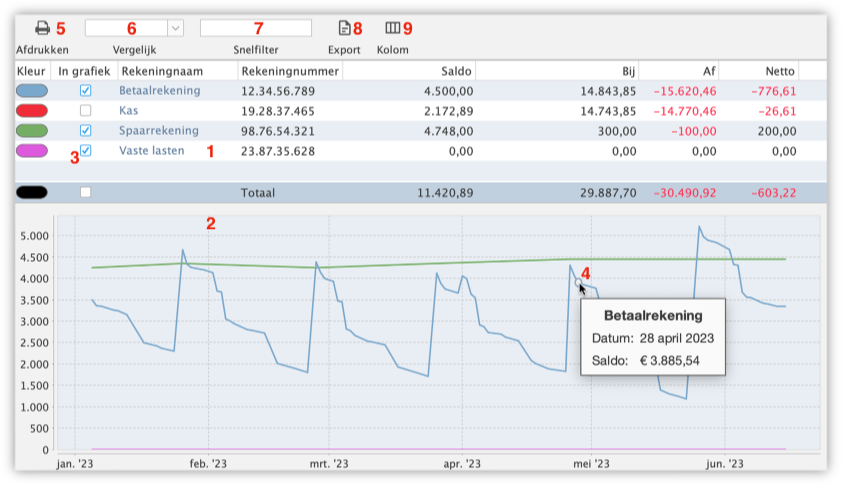Enable the Kas in grafiek checkbox
Screen dimensions: 842x485
point(86,111)
